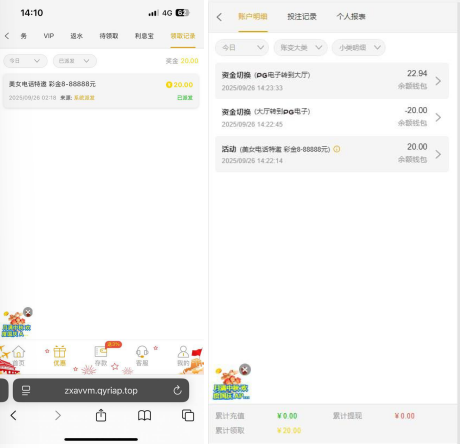Screen dimensions: 460x448
Task: Tap the info icon beside 活动 entry
Action: 337,149
